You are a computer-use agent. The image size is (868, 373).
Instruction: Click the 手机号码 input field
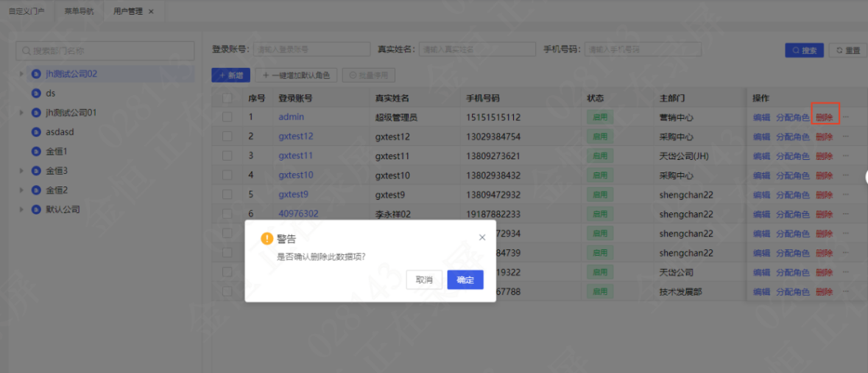click(643, 49)
